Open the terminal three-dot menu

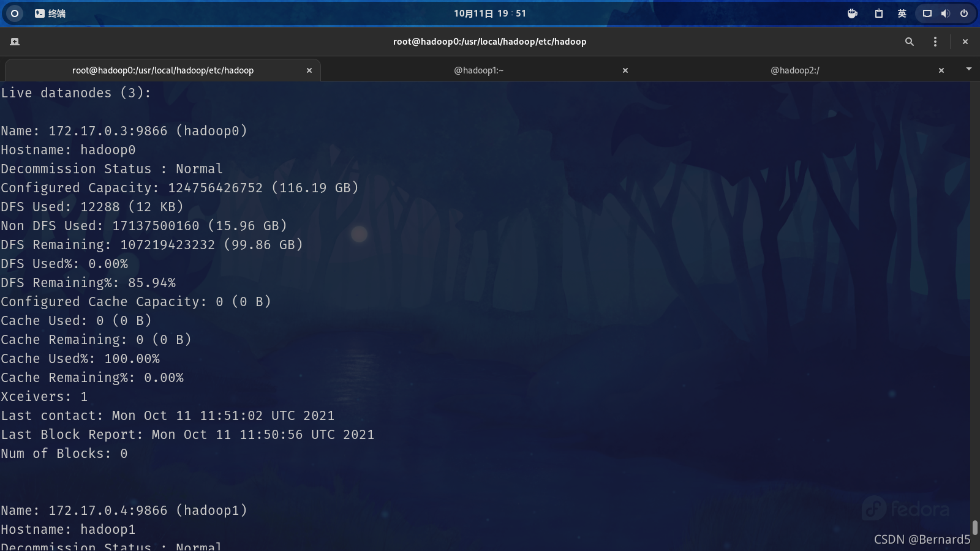[935, 42]
